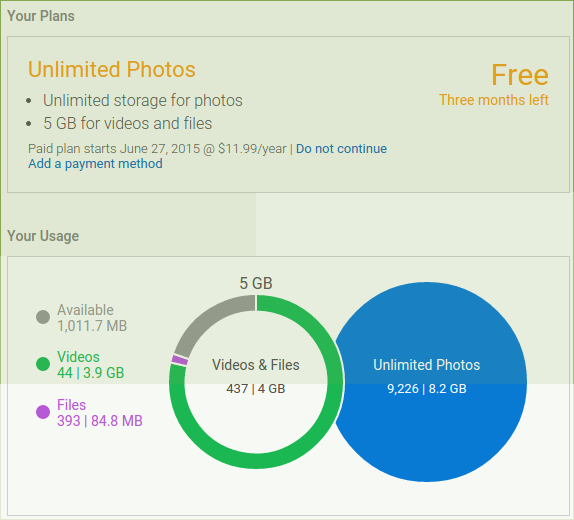Click the purple Files legend dot

43,412
